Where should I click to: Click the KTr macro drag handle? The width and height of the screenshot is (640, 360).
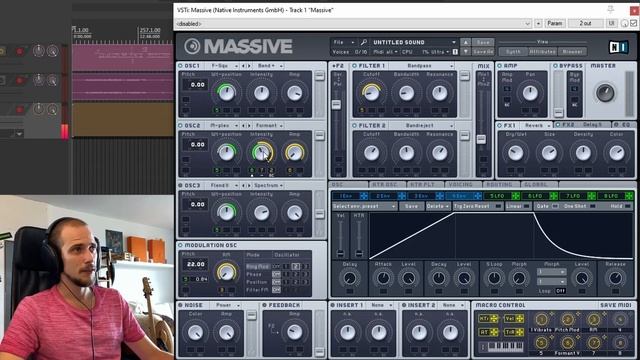(x=494, y=318)
